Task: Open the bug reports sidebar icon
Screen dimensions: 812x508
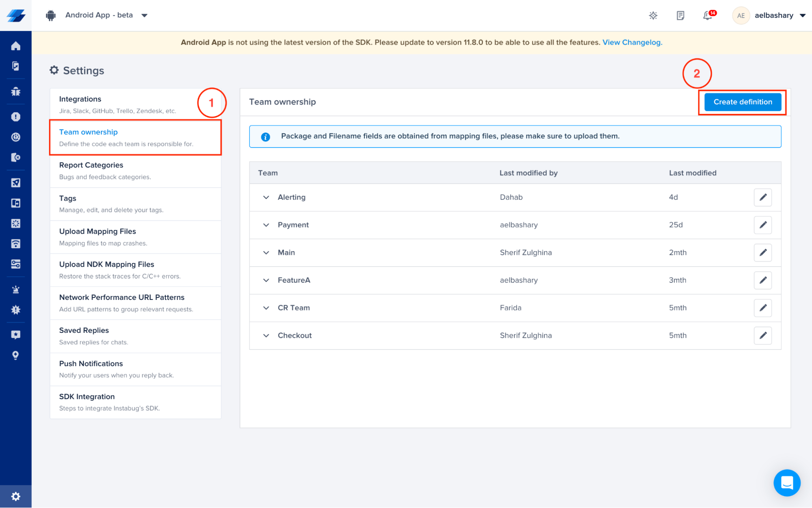Action: [15, 91]
